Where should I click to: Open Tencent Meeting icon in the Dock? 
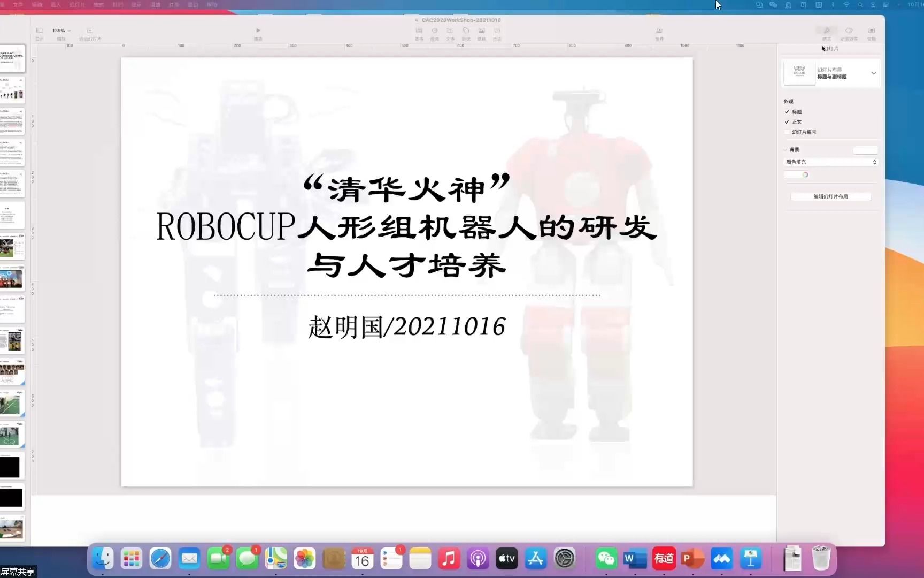721,559
